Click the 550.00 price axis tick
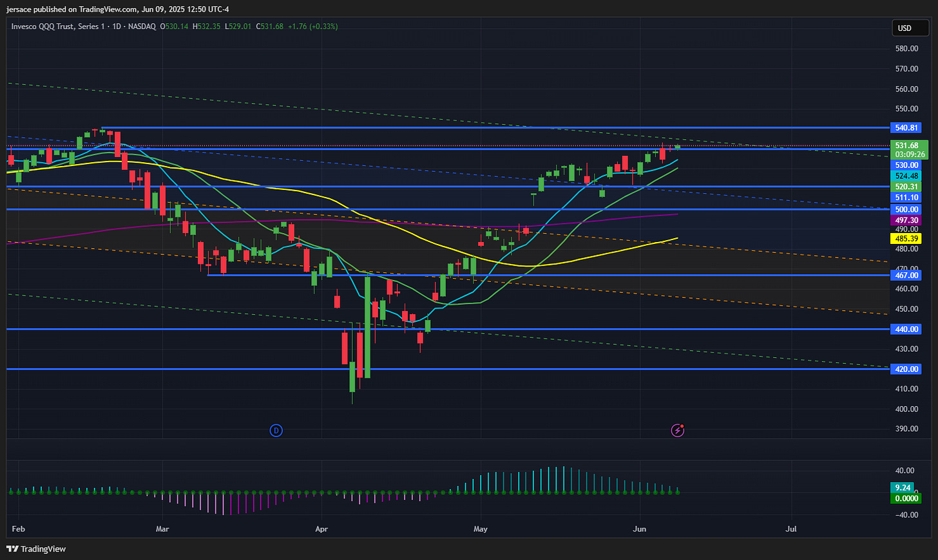 pos(906,109)
